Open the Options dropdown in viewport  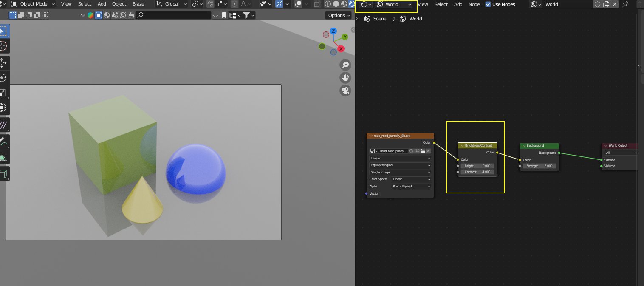pos(339,15)
